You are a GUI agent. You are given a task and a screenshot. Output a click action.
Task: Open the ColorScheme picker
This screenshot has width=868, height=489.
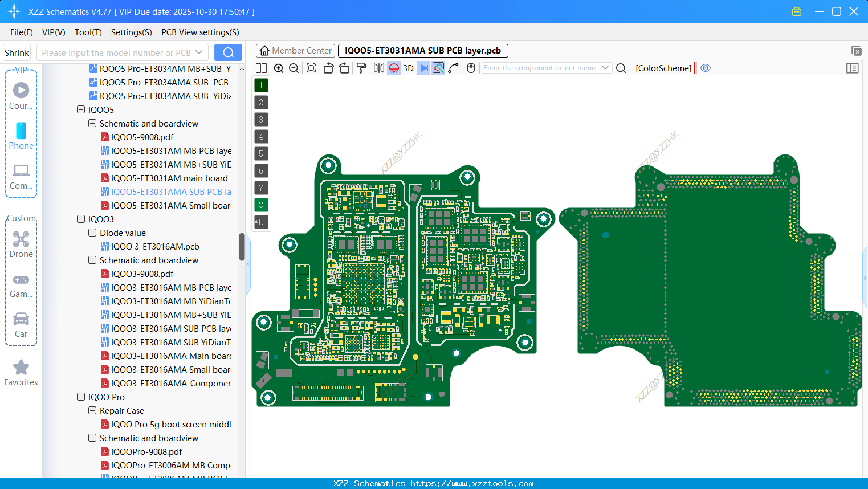663,68
